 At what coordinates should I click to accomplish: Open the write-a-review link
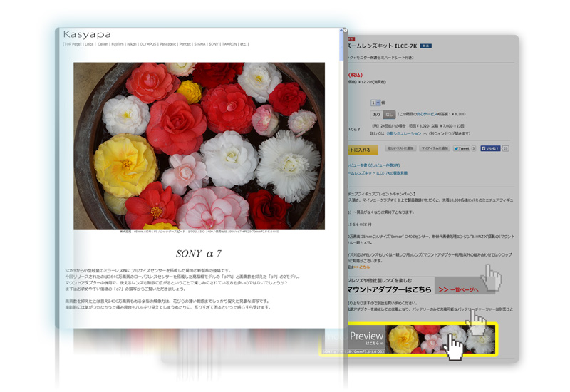[373, 165]
